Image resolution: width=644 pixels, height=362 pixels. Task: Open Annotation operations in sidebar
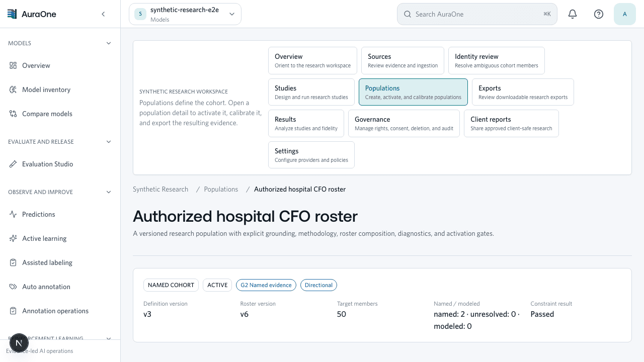click(60, 311)
